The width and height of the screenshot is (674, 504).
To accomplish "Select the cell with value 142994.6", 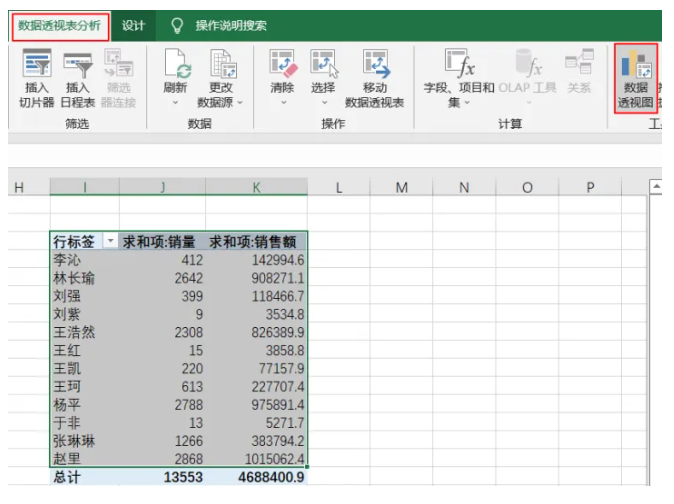I will click(x=257, y=260).
